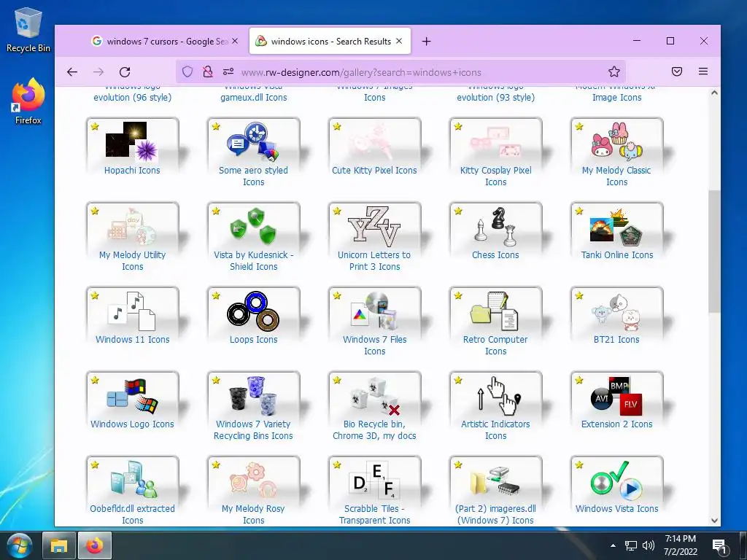
Task: Click the page scroll-down arrow
Action: (714, 521)
